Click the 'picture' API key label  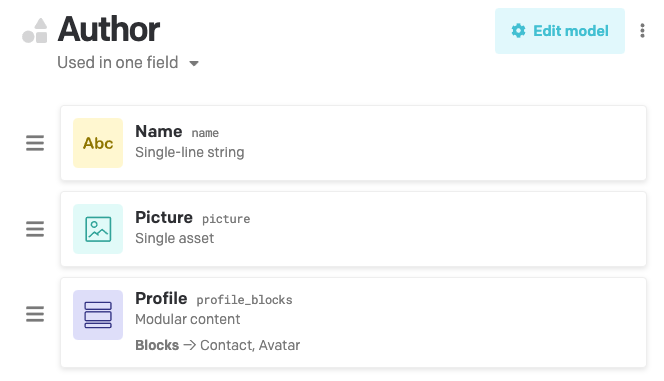tap(226, 219)
